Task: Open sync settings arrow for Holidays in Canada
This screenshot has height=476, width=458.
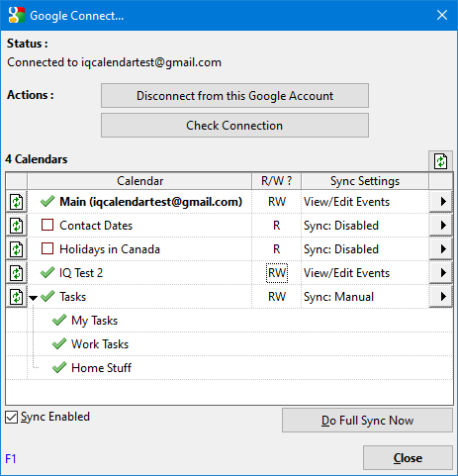Action: click(440, 249)
